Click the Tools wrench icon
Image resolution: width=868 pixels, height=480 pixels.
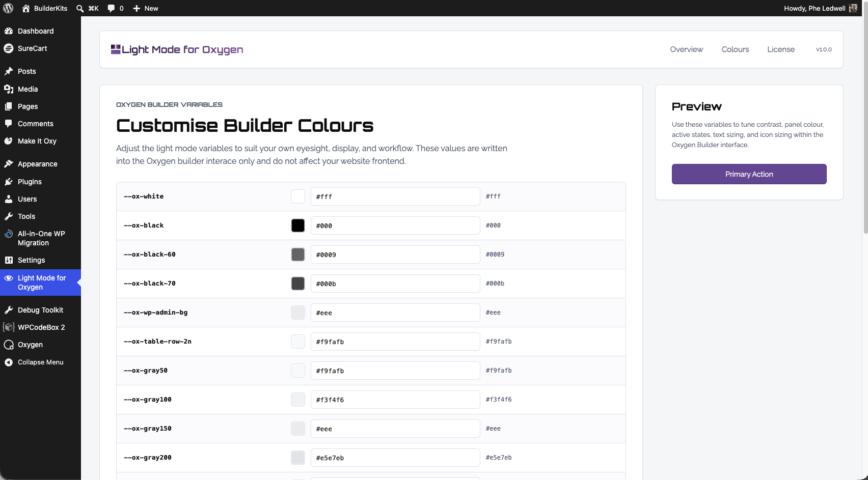click(9, 216)
